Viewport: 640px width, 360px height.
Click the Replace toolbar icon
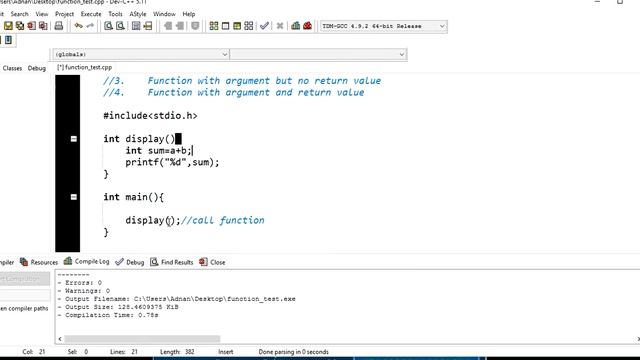pos(120,26)
